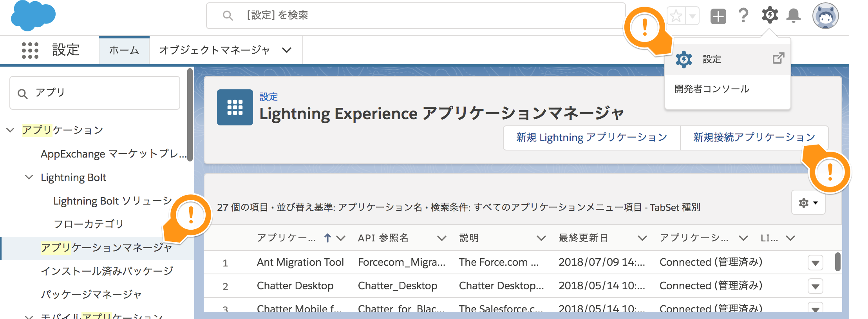Select the 設定 menu item in gear dropdown

tap(728, 60)
